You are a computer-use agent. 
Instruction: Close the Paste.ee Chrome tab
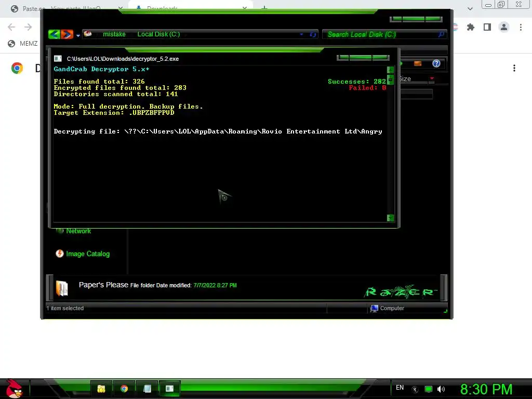[x=121, y=8]
